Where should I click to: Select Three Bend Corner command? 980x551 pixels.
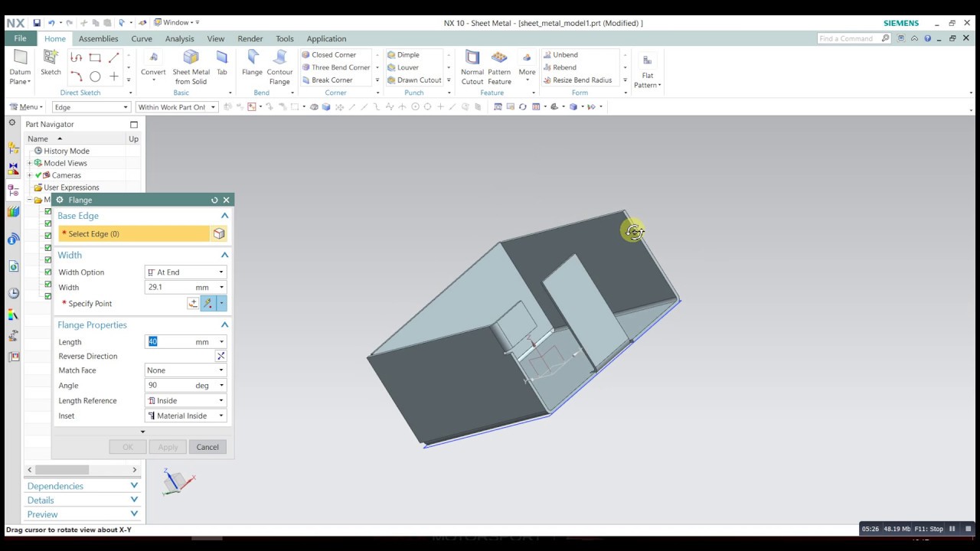click(x=335, y=67)
